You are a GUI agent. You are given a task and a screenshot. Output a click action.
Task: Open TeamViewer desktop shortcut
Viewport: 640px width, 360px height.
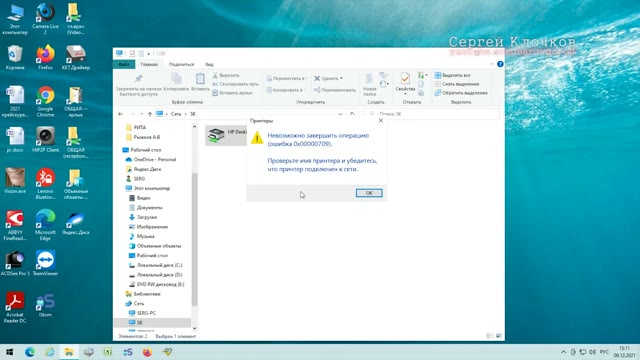(x=45, y=264)
